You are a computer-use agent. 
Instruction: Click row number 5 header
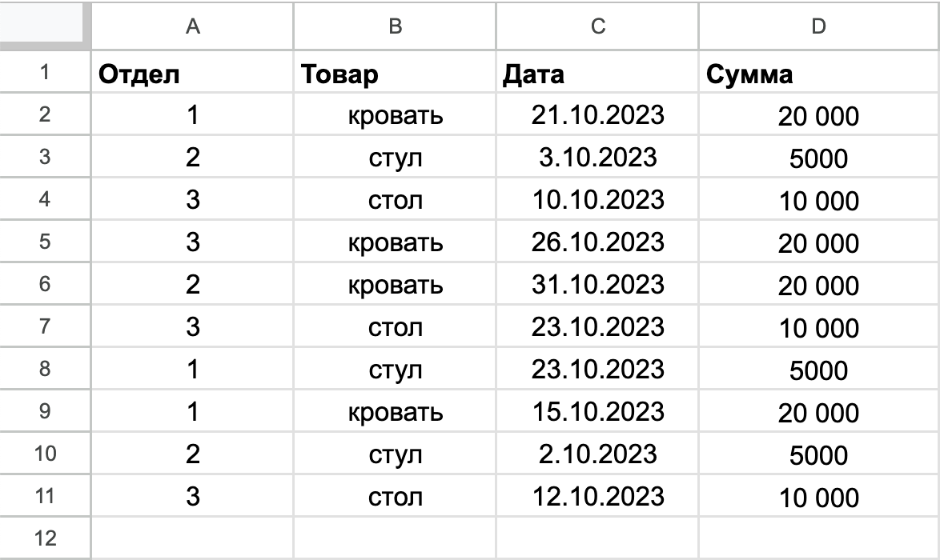point(46,242)
